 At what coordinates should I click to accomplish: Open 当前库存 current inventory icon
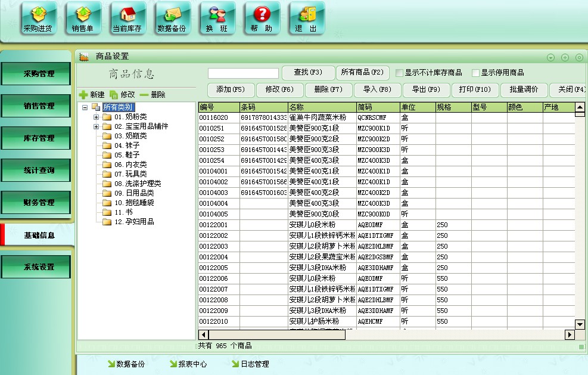(127, 18)
